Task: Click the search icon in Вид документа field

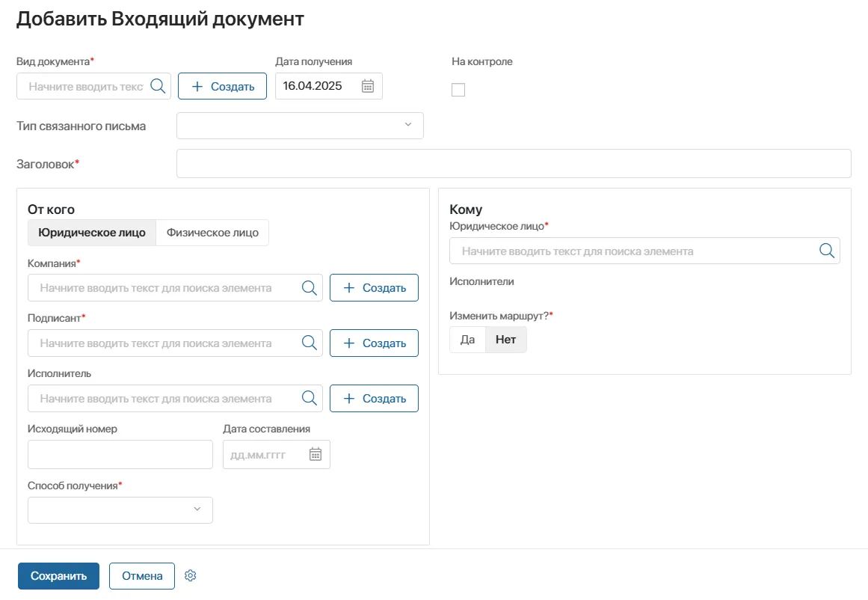Action: coord(157,85)
